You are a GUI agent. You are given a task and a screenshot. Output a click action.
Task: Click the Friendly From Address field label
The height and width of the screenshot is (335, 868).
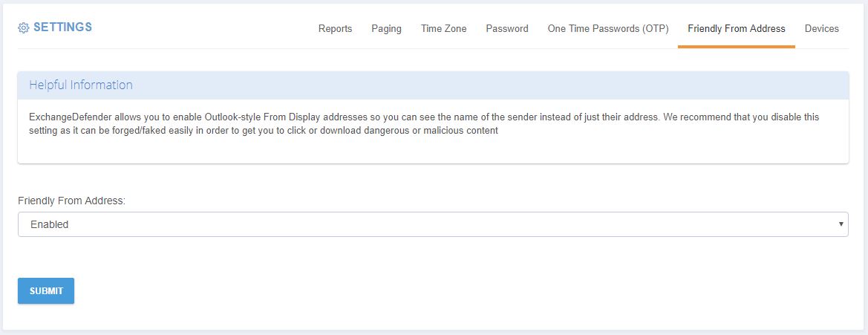tap(72, 201)
